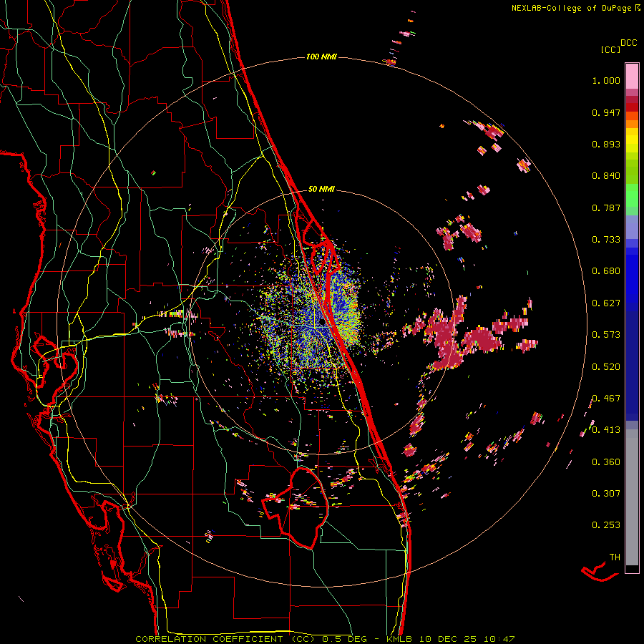Click the 1.000 scale value
Screen dimensions: 644x644
606,80
